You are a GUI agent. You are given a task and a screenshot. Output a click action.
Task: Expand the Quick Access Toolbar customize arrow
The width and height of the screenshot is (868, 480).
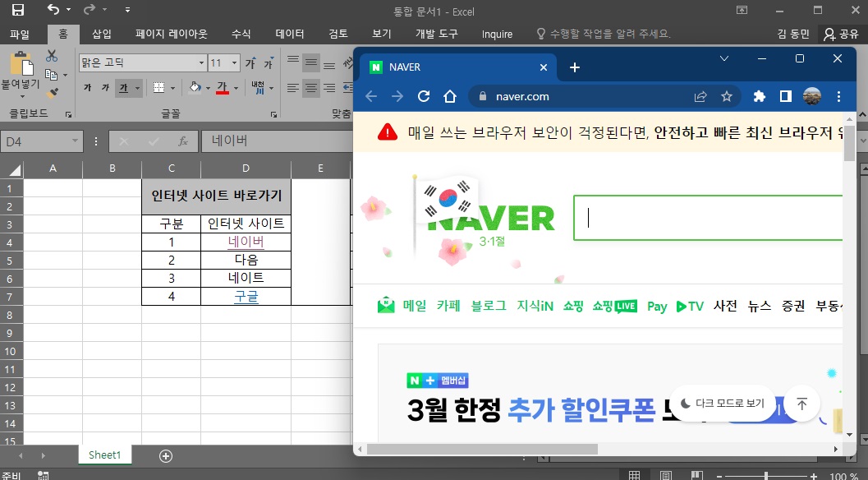[128, 10]
